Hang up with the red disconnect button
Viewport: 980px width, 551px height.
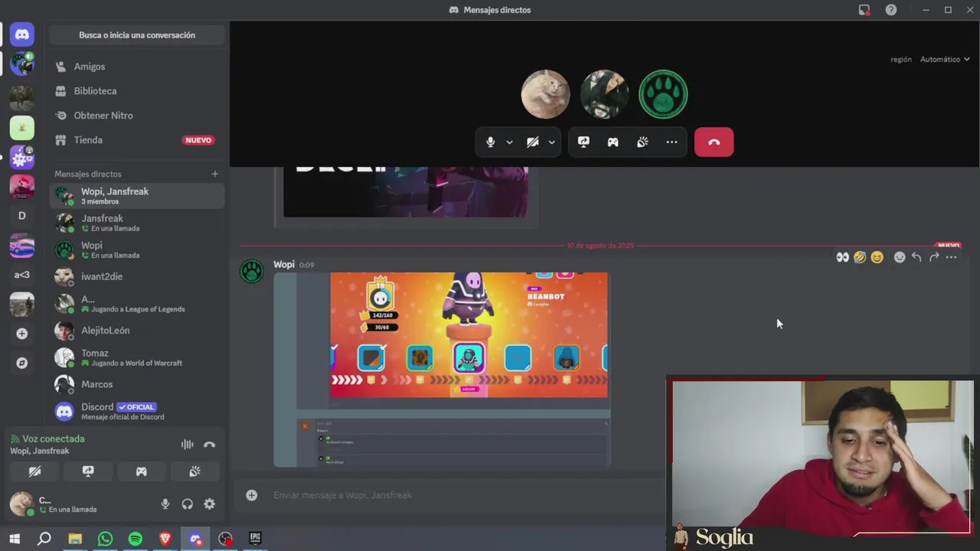[714, 142]
